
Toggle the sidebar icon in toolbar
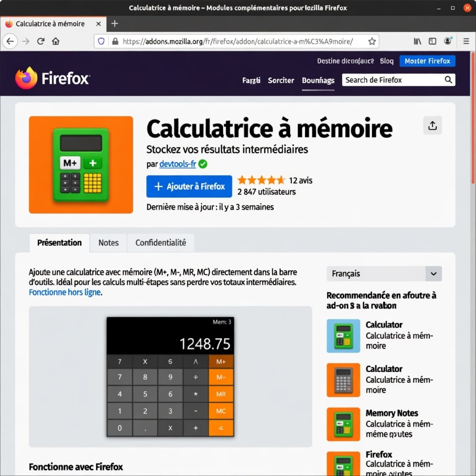[x=432, y=41]
